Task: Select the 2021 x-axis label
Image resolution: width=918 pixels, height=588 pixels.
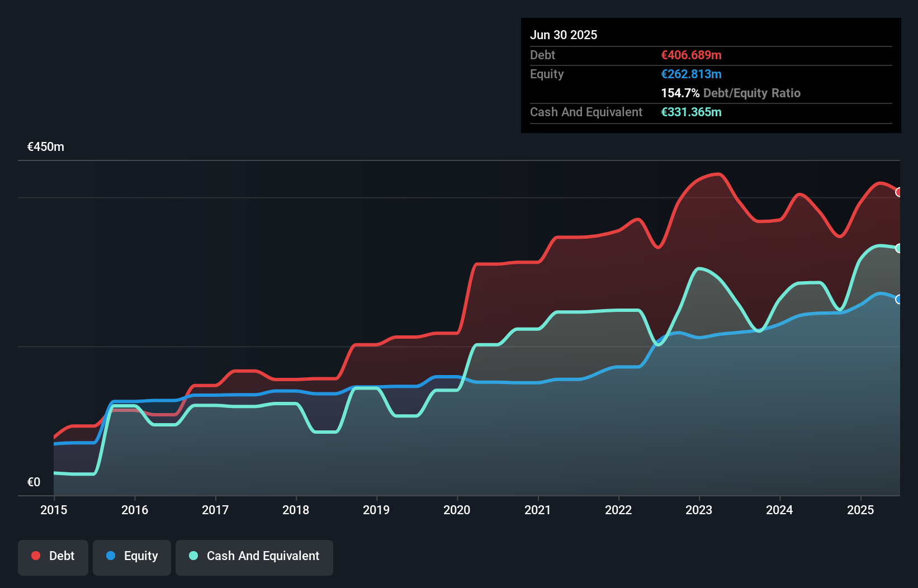Action: coord(538,510)
